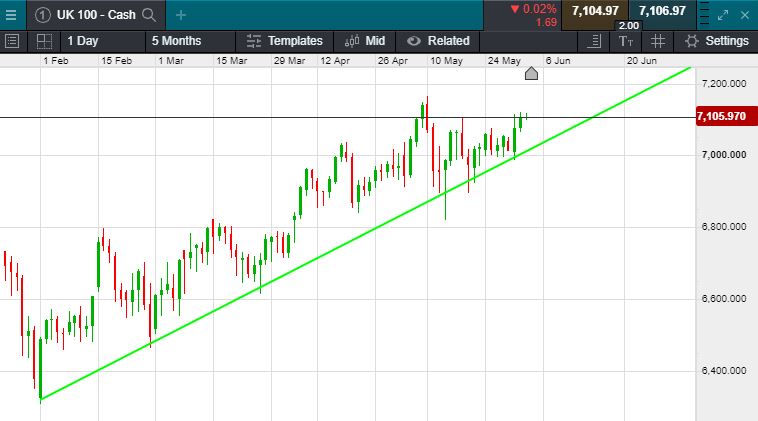Click the search magnifier on UK 100 tab
758x421 pixels.
coord(149,15)
